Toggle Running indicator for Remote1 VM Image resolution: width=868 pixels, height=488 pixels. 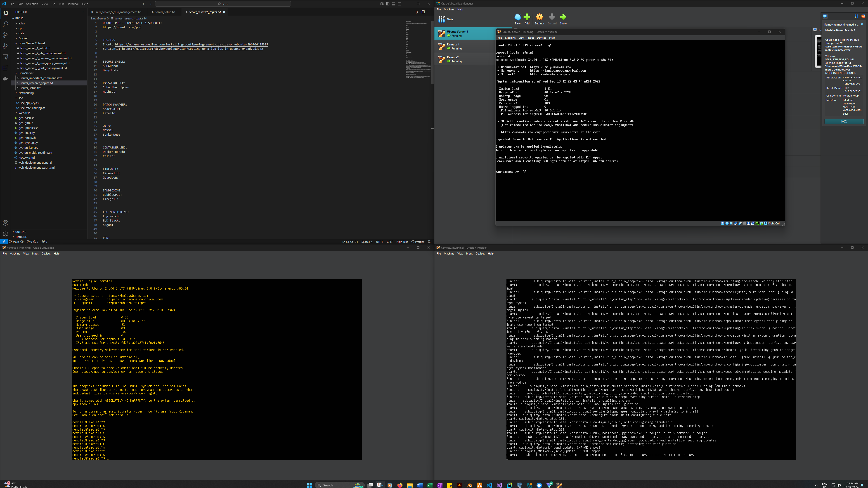click(x=455, y=48)
